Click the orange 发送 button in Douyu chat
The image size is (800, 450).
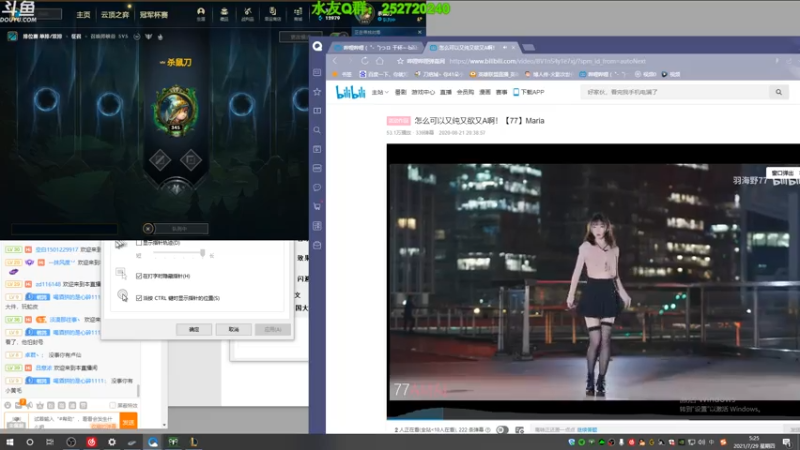(x=128, y=421)
